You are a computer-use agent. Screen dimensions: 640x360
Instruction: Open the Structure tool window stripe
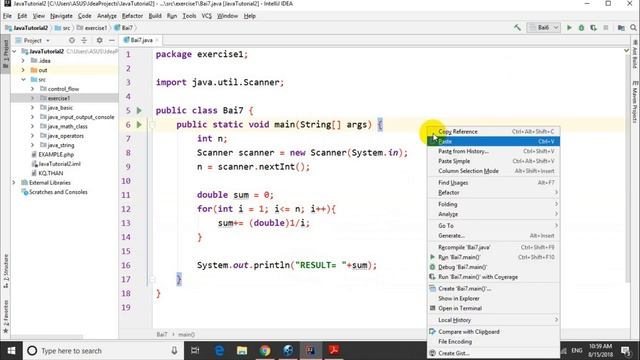click(x=6, y=271)
